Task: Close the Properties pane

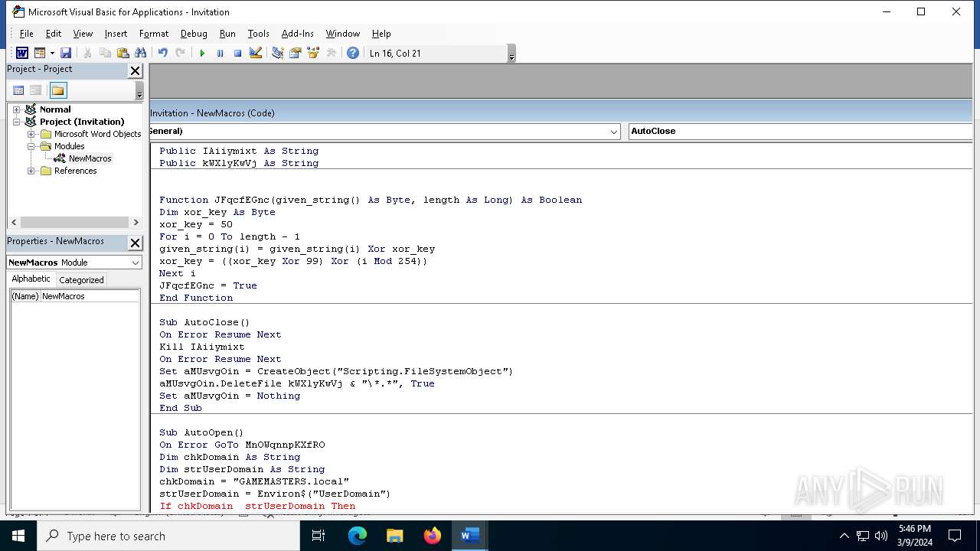Action: [x=136, y=243]
